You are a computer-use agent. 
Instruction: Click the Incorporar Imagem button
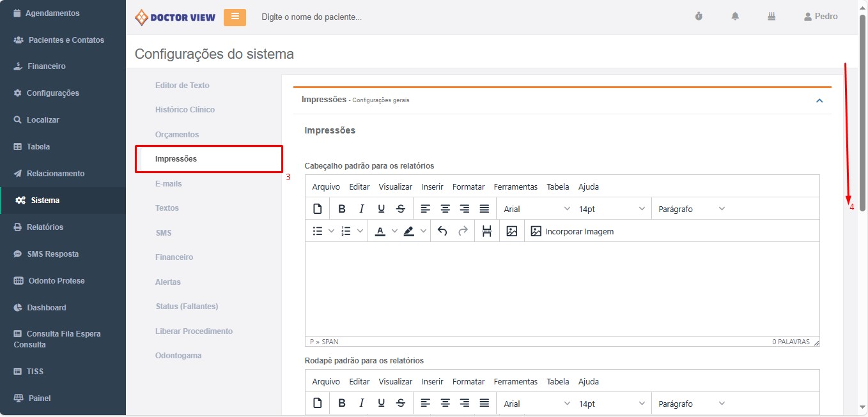(572, 231)
